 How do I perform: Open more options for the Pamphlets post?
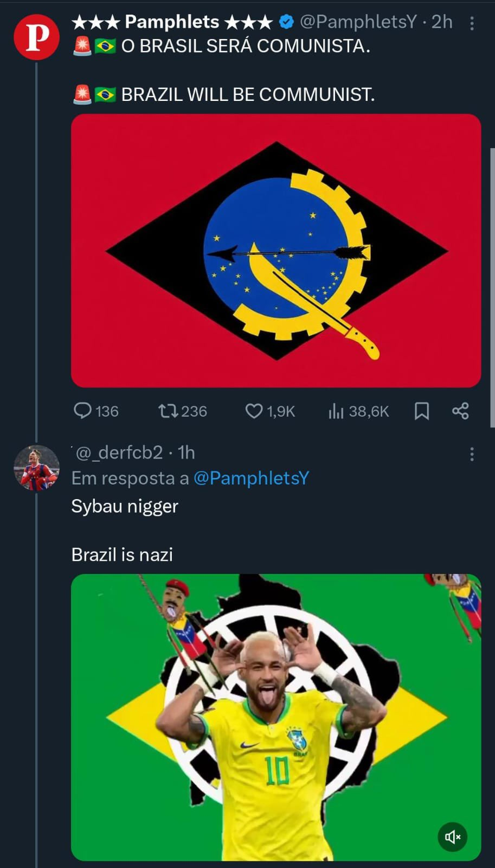pos(472,23)
